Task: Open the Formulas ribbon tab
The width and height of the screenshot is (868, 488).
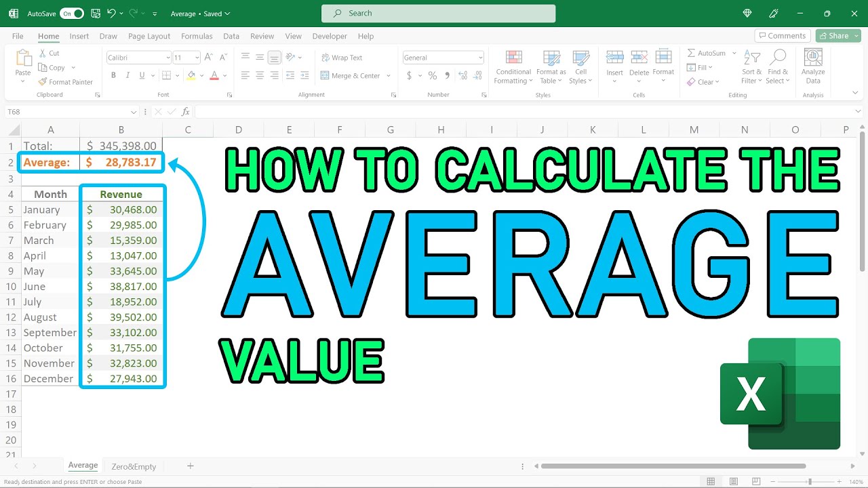Action: [x=197, y=36]
